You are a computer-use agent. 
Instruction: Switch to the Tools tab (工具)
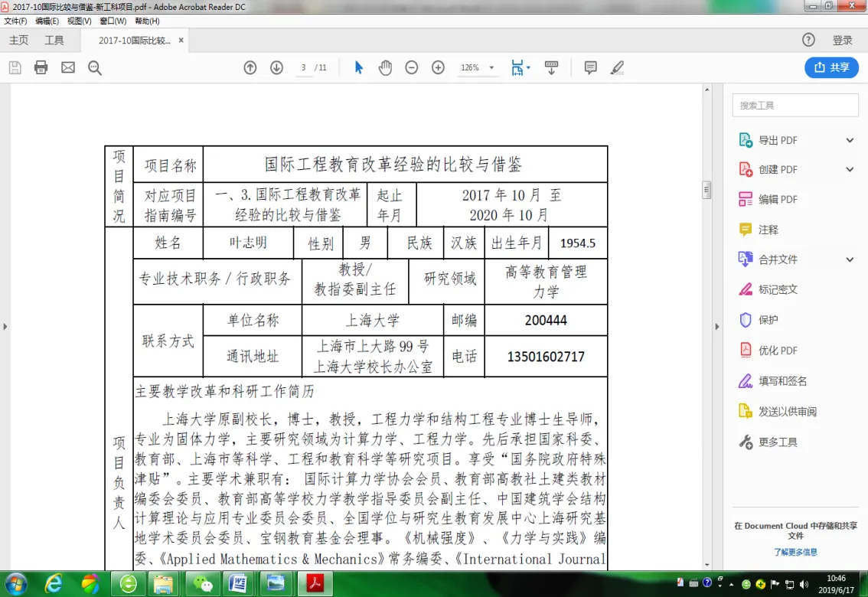(54, 40)
